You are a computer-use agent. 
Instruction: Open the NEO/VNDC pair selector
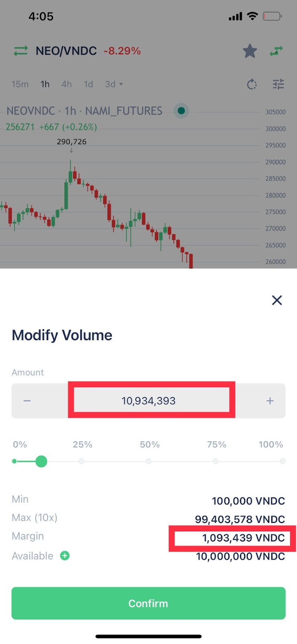pyautogui.click(x=66, y=51)
